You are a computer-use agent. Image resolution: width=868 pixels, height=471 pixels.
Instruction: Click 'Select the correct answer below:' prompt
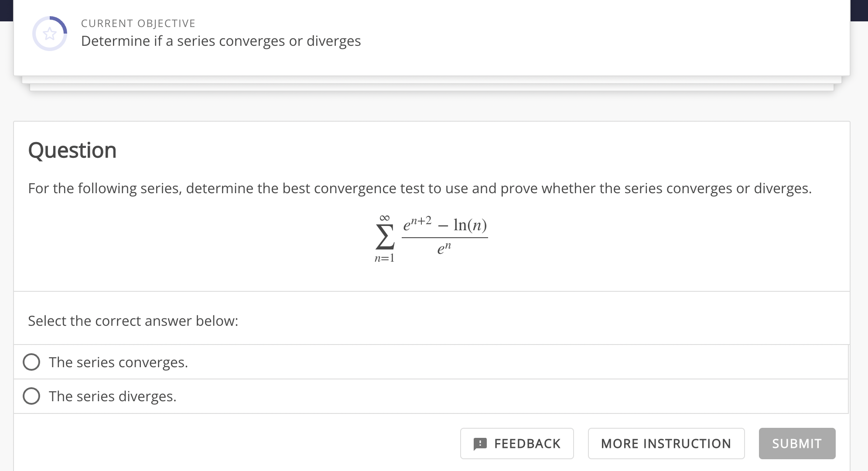pyautogui.click(x=133, y=321)
